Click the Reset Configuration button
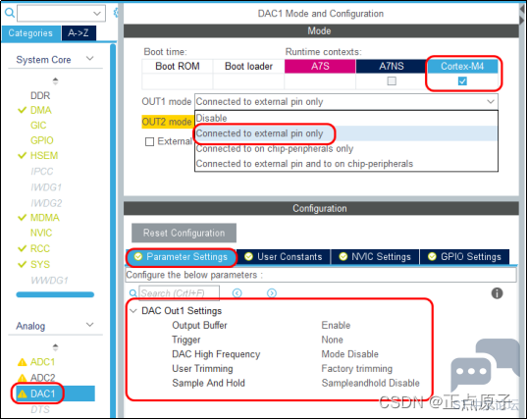The width and height of the screenshot is (528, 420). (184, 233)
